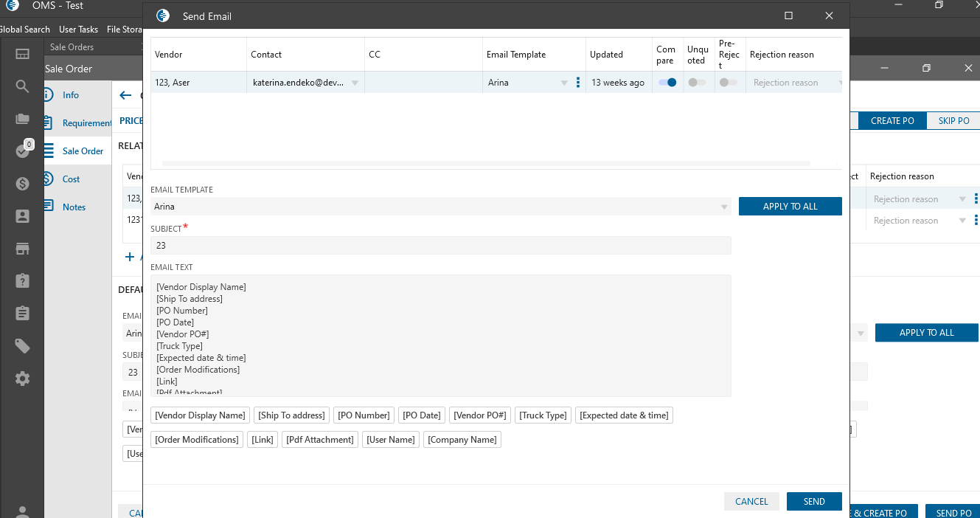Select Info section in Sale Order sidebar
980x518 pixels.
coord(71,95)
